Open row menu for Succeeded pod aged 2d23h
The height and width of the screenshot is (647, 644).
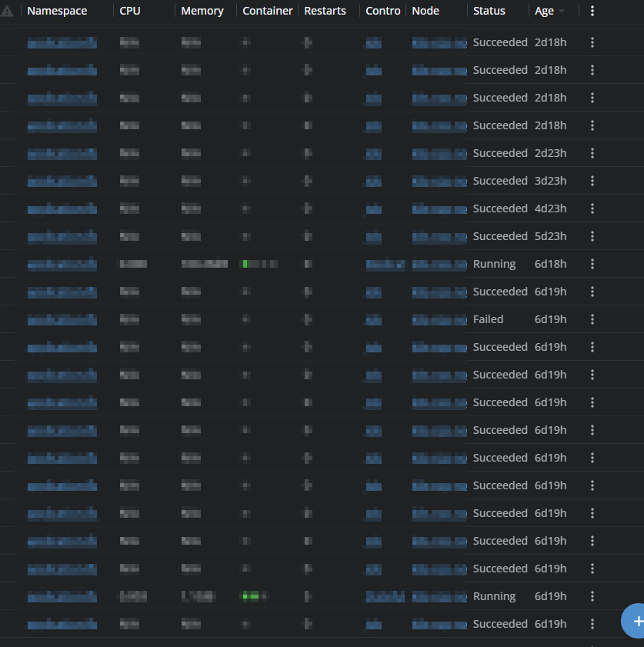click(592, 153)
